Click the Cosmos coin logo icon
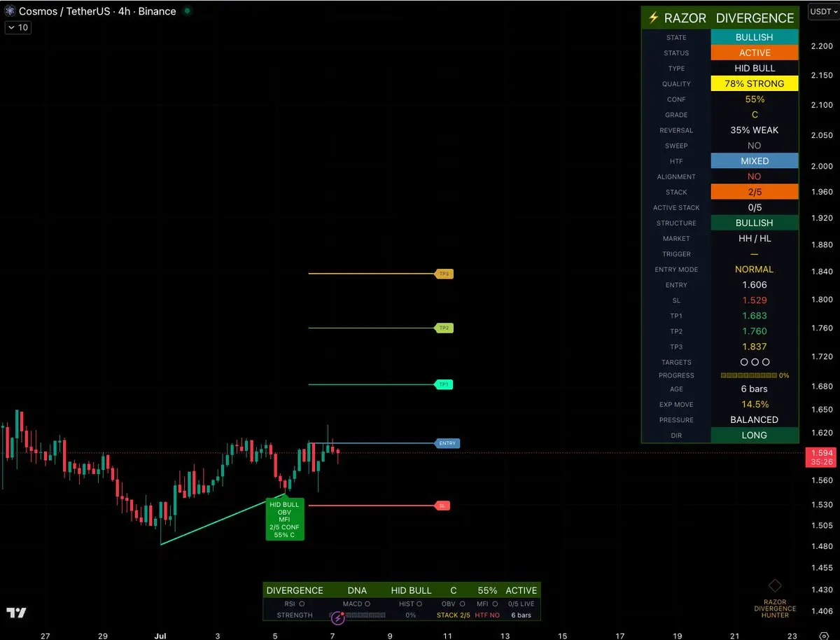840x640 pixels. (x=10, y=11)
